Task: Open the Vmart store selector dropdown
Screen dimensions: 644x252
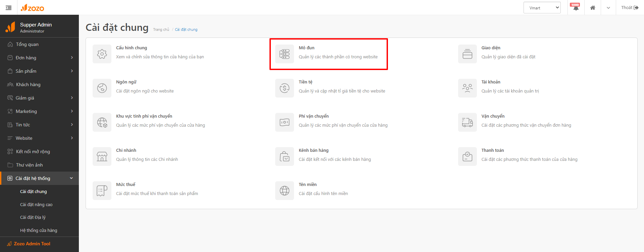Action: [x=542, y=8]
